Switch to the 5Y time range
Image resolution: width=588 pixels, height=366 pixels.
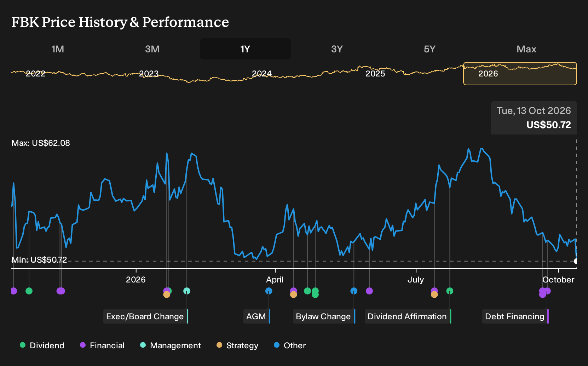(x=430, y=49)
